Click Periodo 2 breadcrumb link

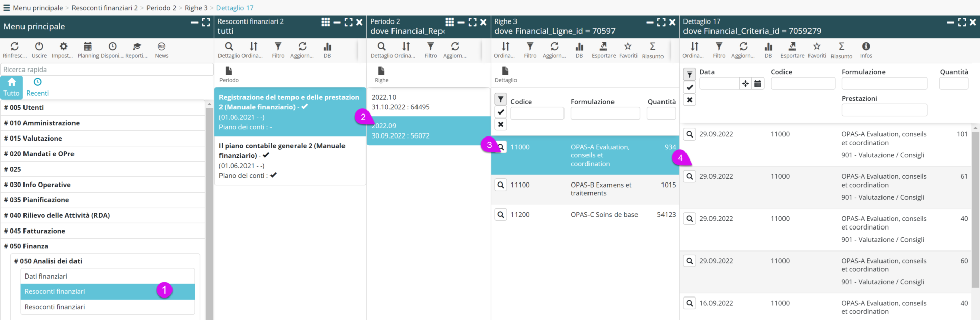pos(161,8)
